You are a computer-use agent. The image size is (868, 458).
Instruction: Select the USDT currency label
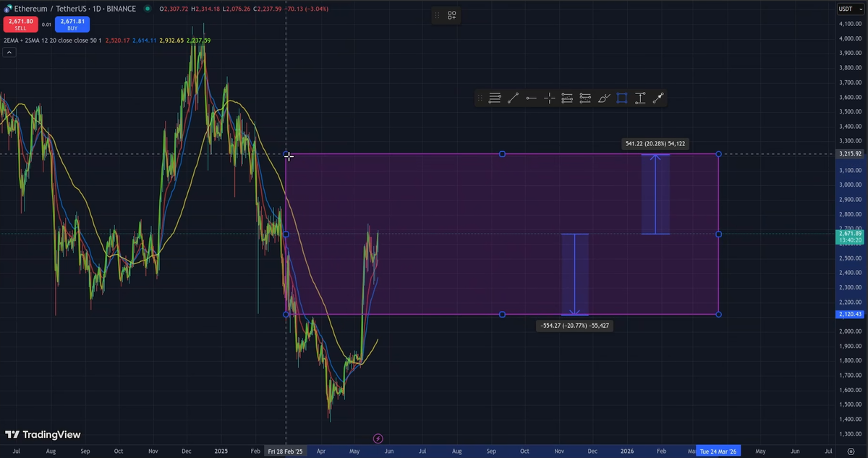coord(851,8)
